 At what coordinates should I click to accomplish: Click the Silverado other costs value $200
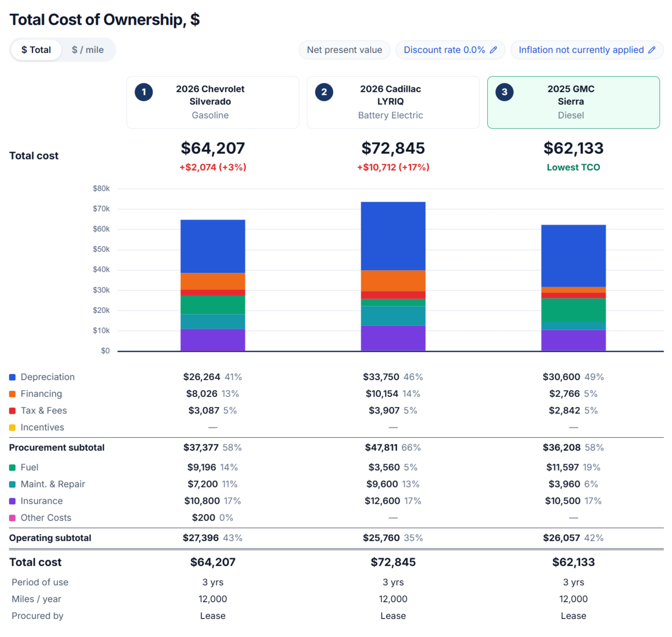203,518
